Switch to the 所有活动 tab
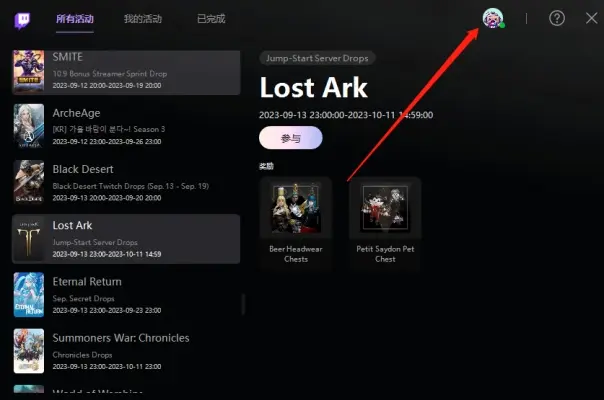Viewport: 604px width, 400px height. 75,19
